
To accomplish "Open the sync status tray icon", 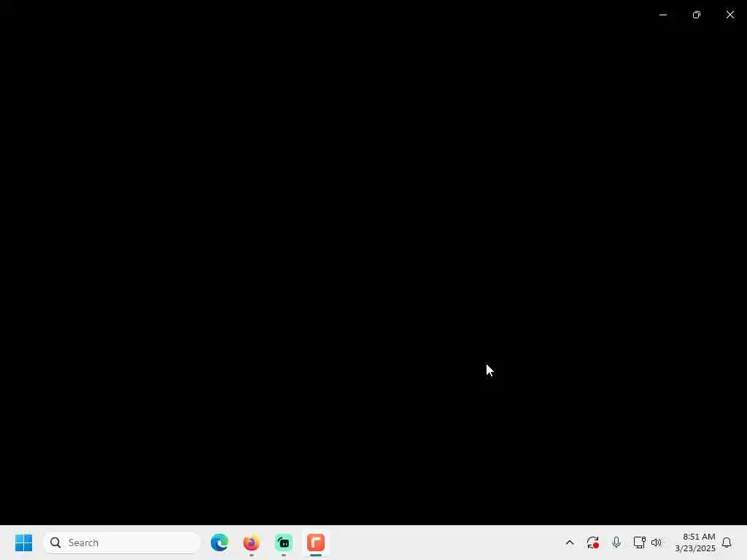I will tap(592, 542).
